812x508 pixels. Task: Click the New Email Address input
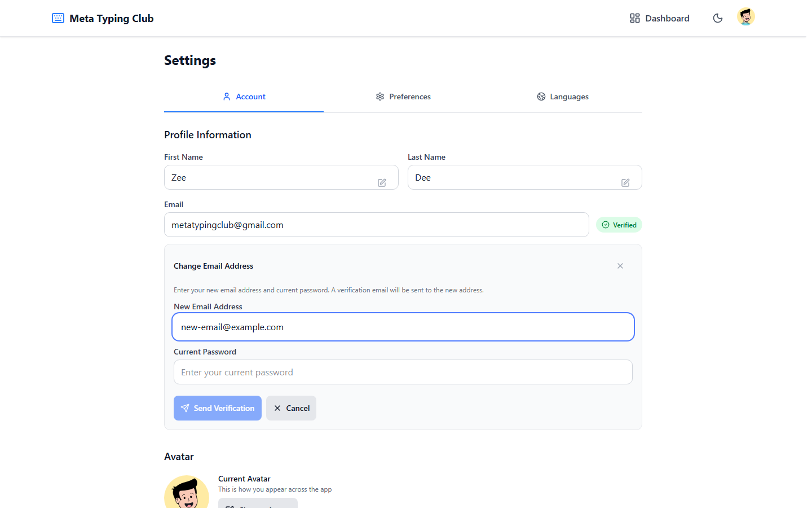(403, 327)
